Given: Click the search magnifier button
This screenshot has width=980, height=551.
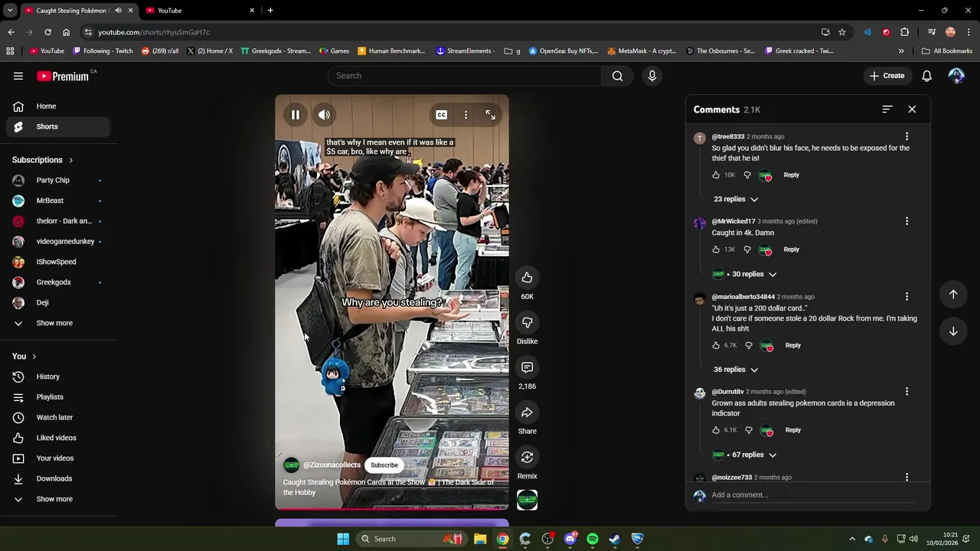Looking at the screenshot, I should pos(617,76).
